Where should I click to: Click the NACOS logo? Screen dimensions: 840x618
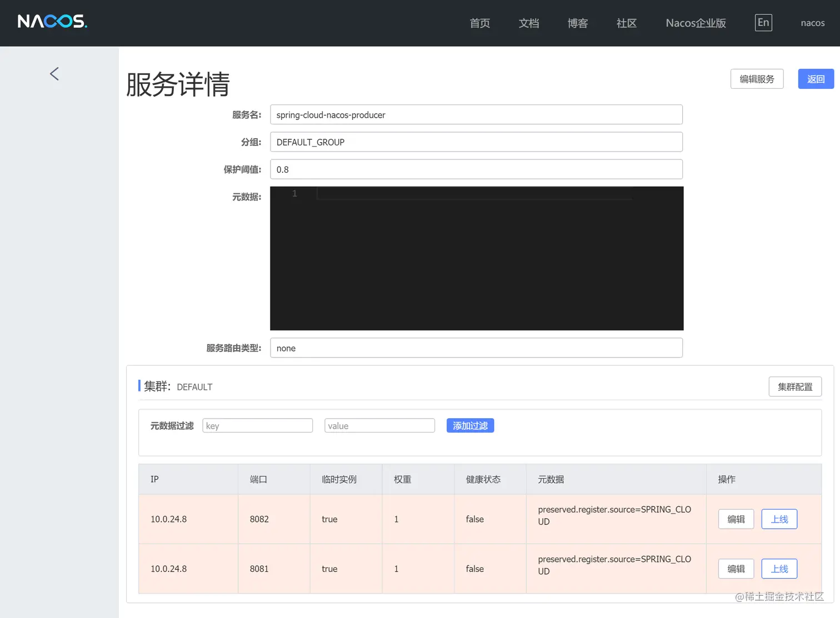pos(52,22)
